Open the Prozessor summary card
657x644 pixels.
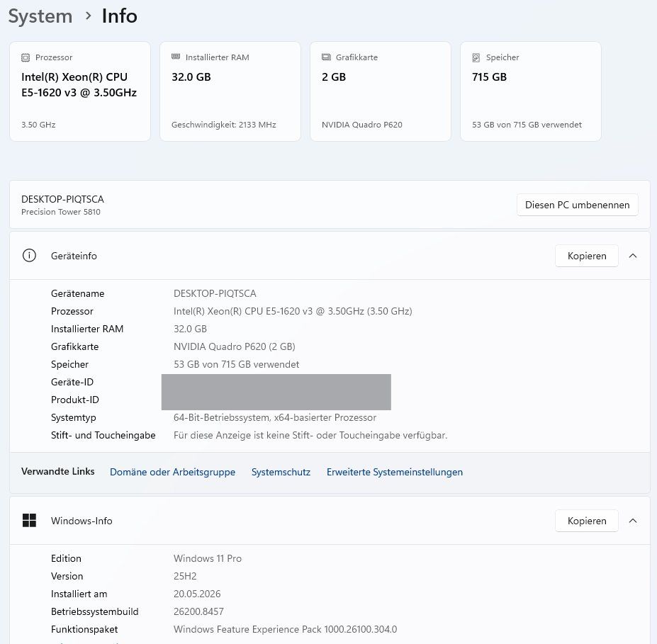[80, 91]
